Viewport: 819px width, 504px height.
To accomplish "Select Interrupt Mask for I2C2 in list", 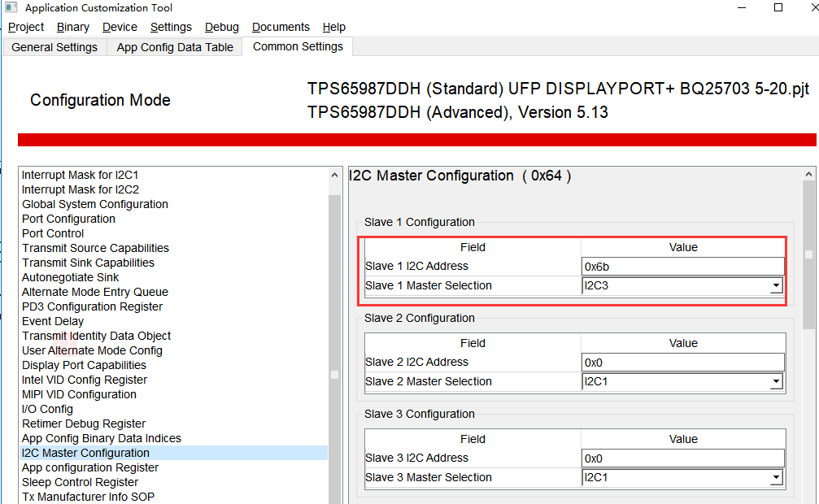I will click(173, 189).
